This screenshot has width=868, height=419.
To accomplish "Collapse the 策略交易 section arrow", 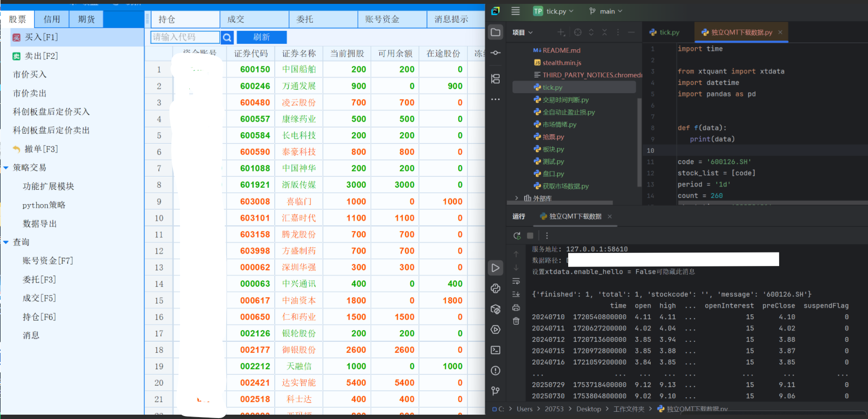I will click(6, 168).
